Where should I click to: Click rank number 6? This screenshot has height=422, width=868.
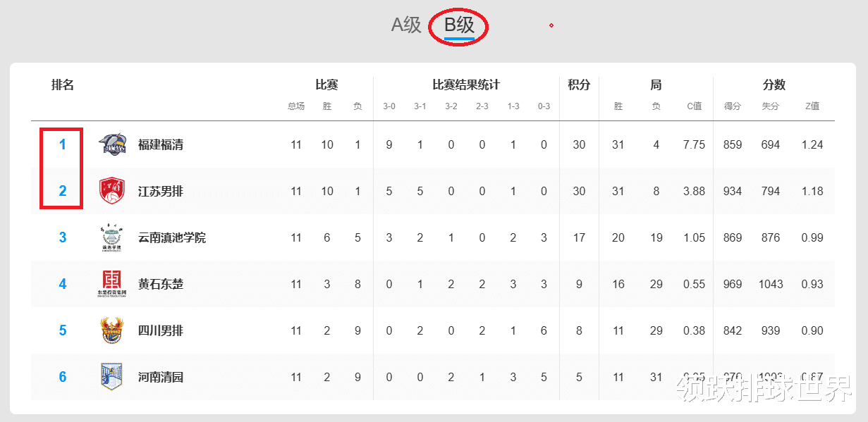63,377
